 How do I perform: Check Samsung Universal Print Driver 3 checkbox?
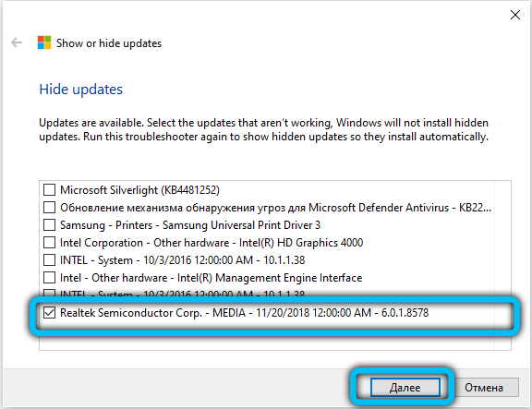[49, 225]
